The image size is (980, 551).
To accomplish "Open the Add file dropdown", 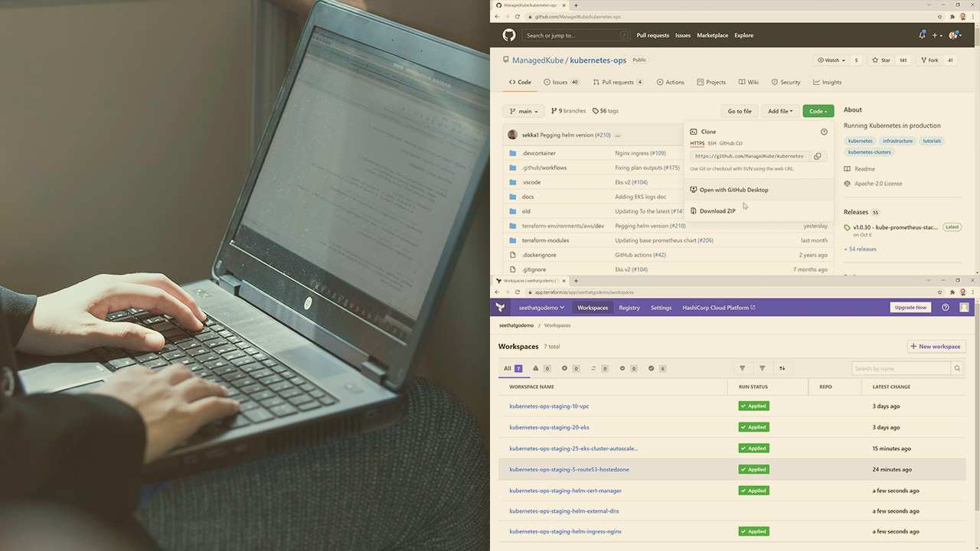I will [780, 111].
